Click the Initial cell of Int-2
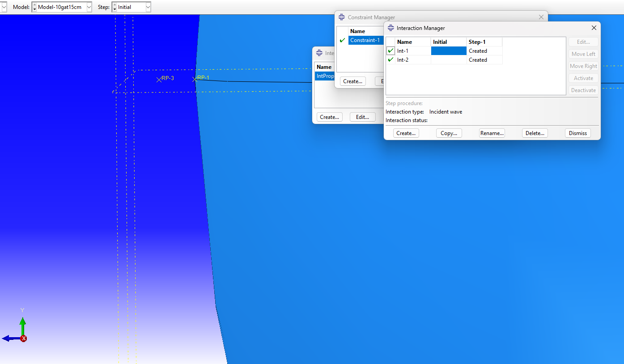This screenshot has width=624, height=364. [x=449, y=59]
